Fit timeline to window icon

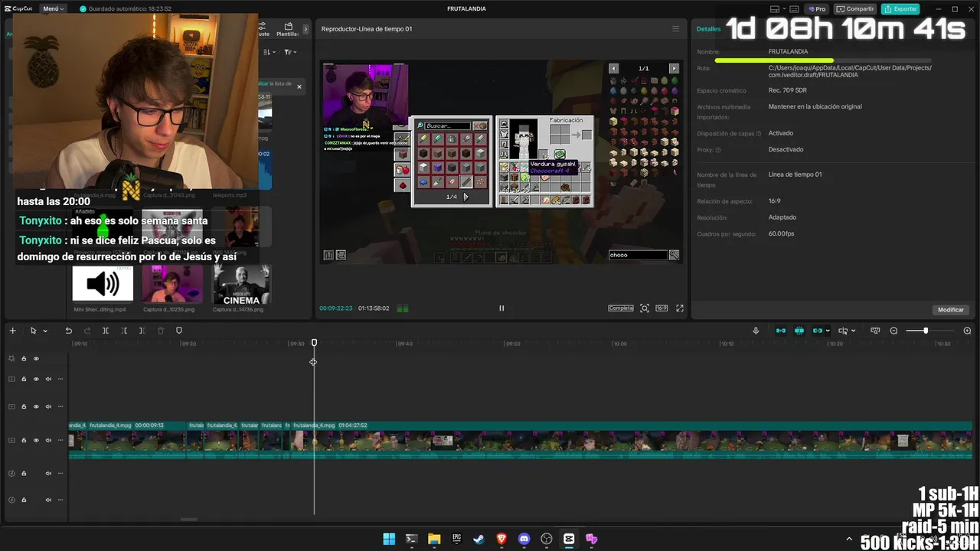coord(875,331)
